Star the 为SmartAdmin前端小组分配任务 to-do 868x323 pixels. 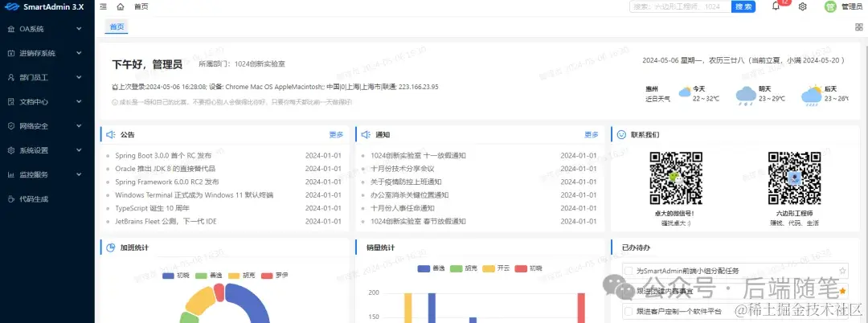(842, 271)
